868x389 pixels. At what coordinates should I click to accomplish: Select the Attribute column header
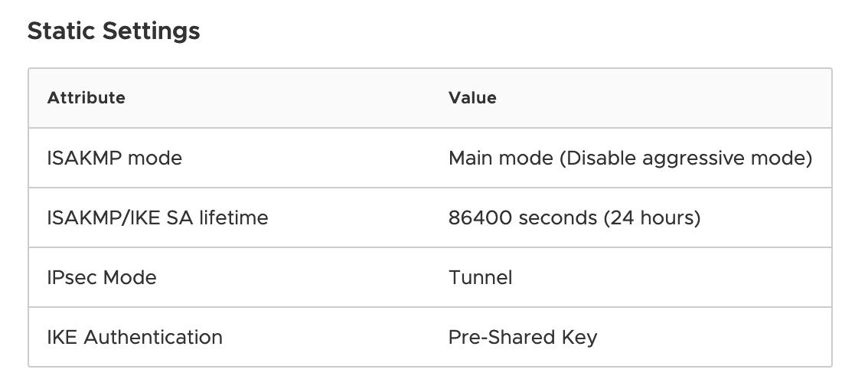tap(86, 98)
